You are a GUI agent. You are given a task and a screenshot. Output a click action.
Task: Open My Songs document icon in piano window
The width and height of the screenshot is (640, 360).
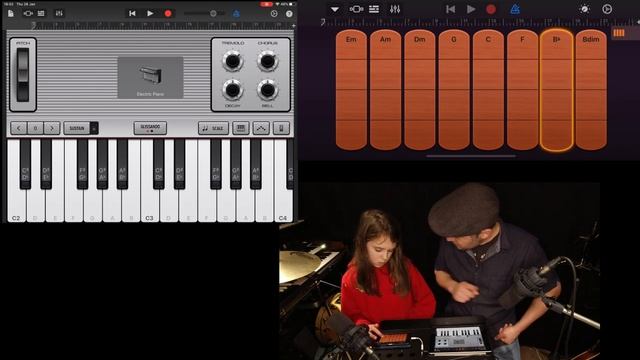[11, 13]
